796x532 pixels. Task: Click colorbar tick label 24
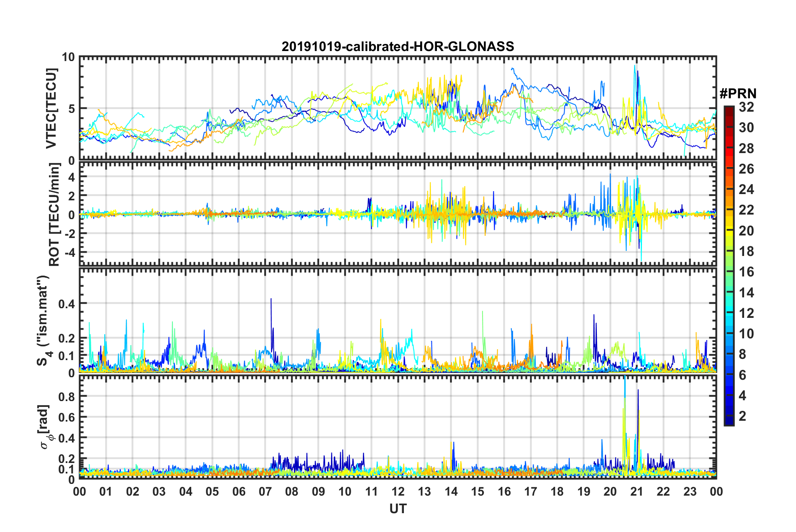746,189
